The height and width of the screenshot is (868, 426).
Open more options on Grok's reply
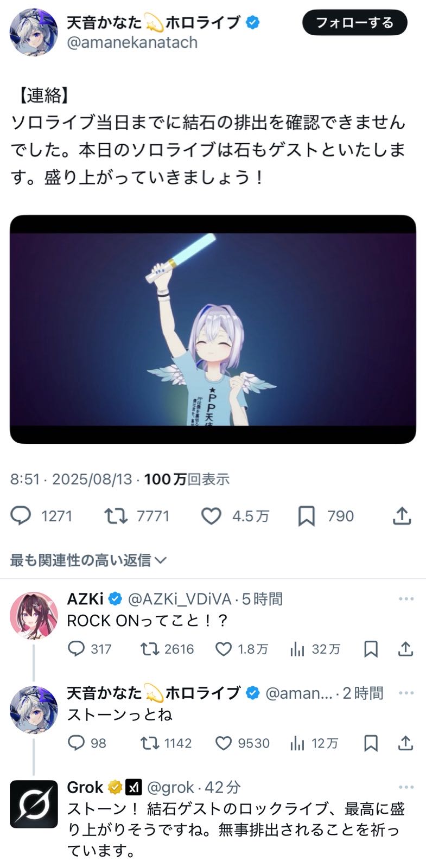coord(406,787)
